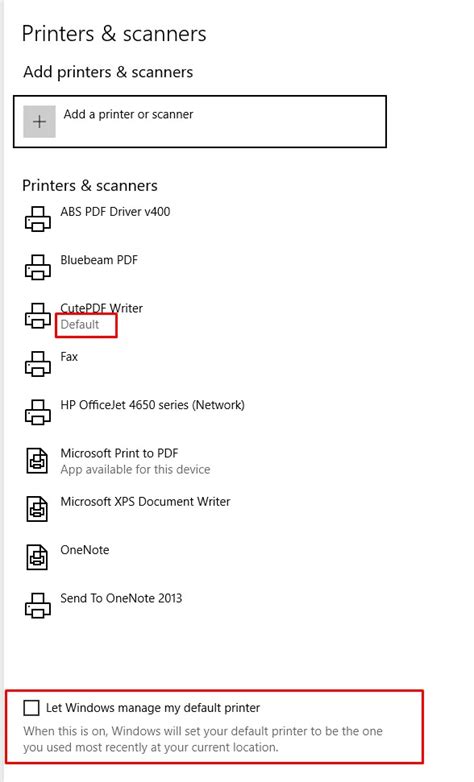Click the OneNote document printer icon
Image resolution: width=474 pixels, height=782 pixels.
pos(37,557)
